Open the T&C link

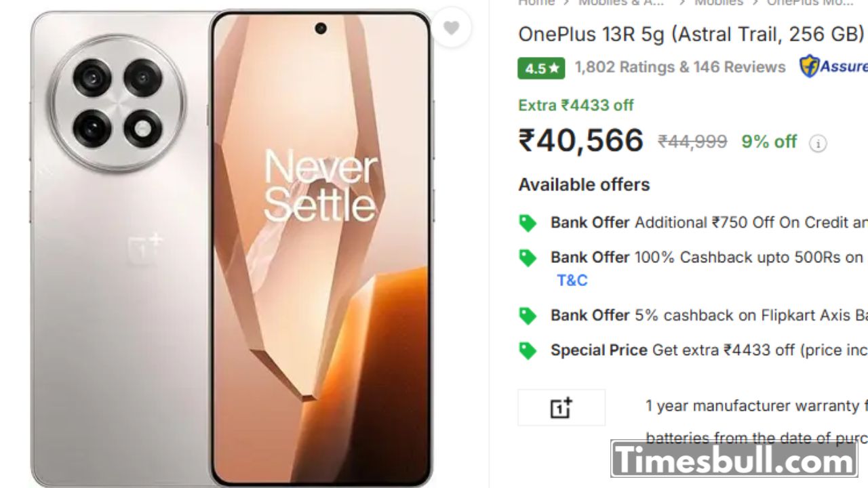[572, 280]
